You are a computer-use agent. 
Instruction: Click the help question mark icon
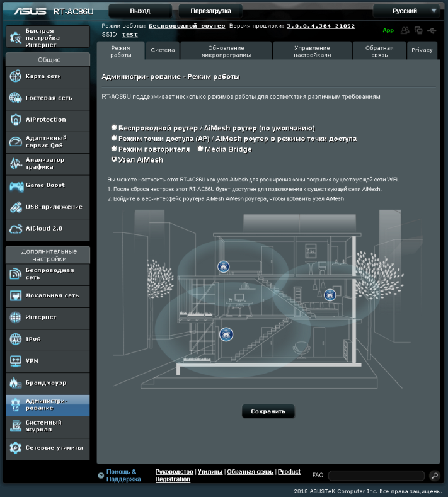(x=101, y=476)
